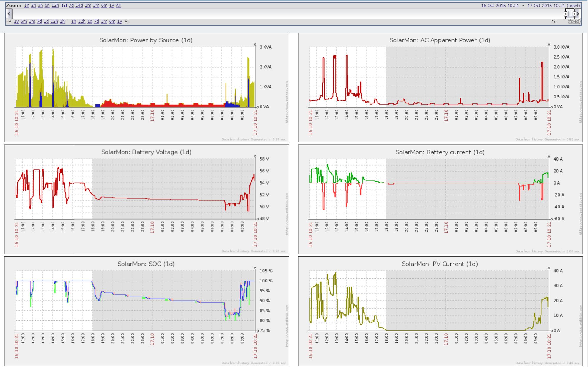The width and height of the screenshot is (588, 367).
Task: Open the PV Current graph
Action: pos(440,311)
